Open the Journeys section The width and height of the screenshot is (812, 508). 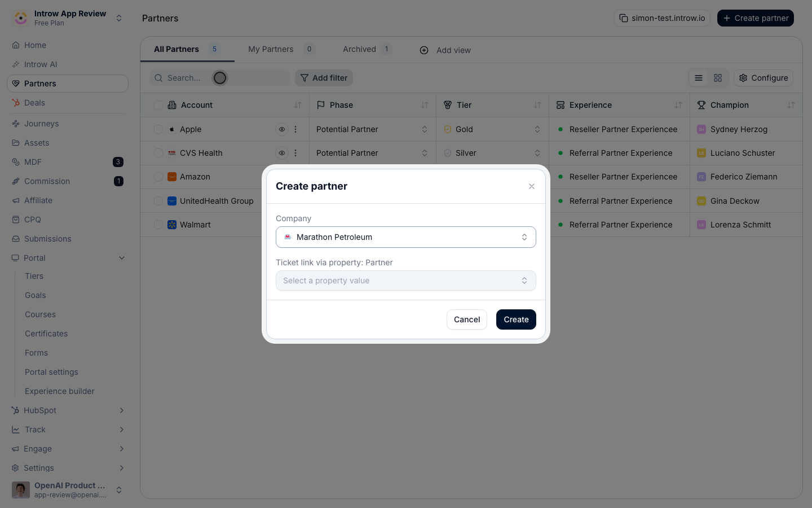tap(68, 124)
